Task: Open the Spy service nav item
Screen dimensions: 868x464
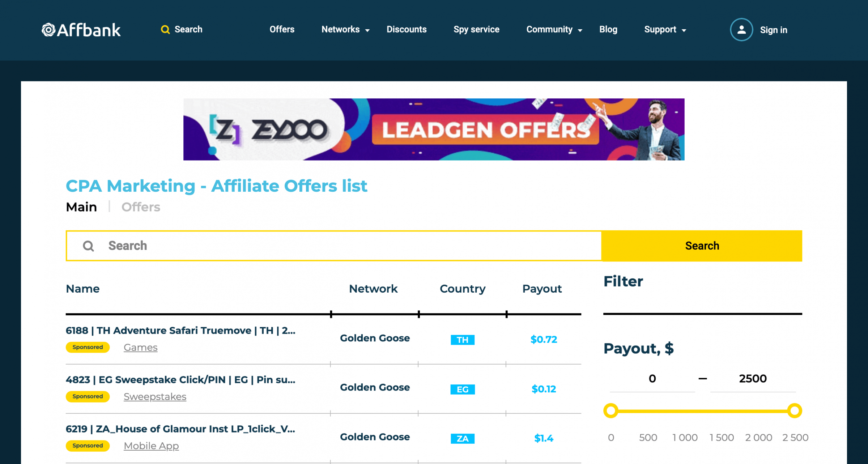Action: [476, 30]
